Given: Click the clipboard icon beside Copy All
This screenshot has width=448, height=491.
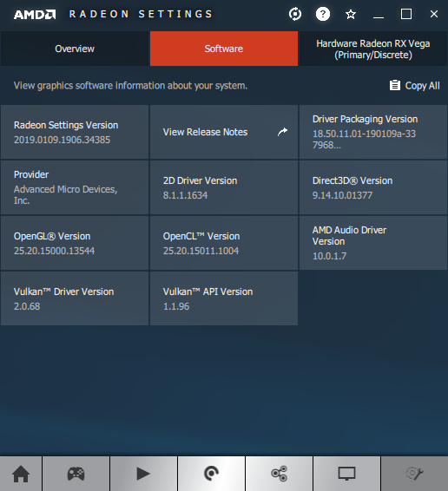Looking at the screenshot, I should click(395, 85).
